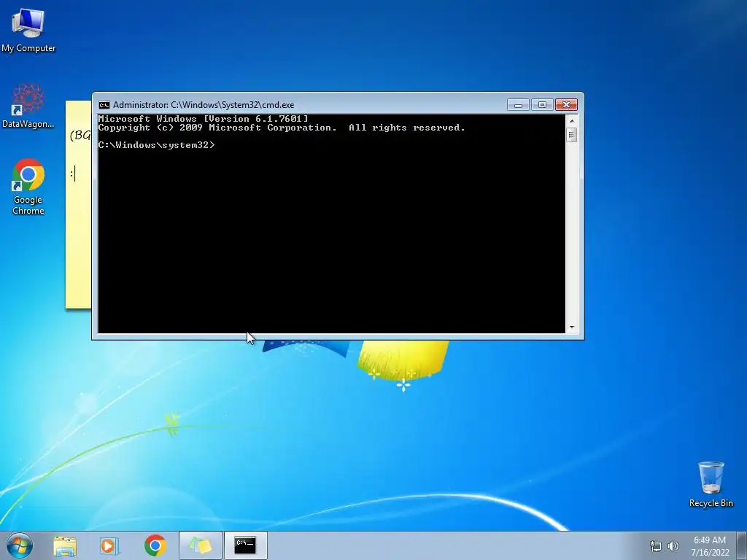Open the Recycle Bin icon

711,484
